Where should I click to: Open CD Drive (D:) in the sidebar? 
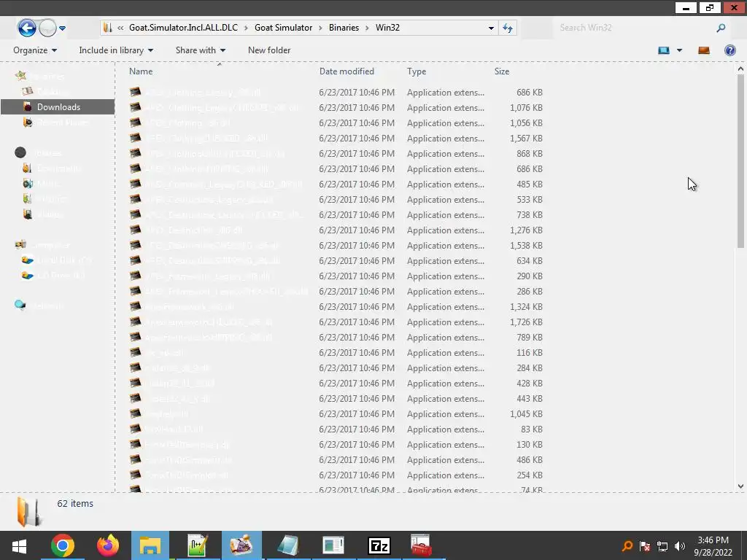(53, 275)
